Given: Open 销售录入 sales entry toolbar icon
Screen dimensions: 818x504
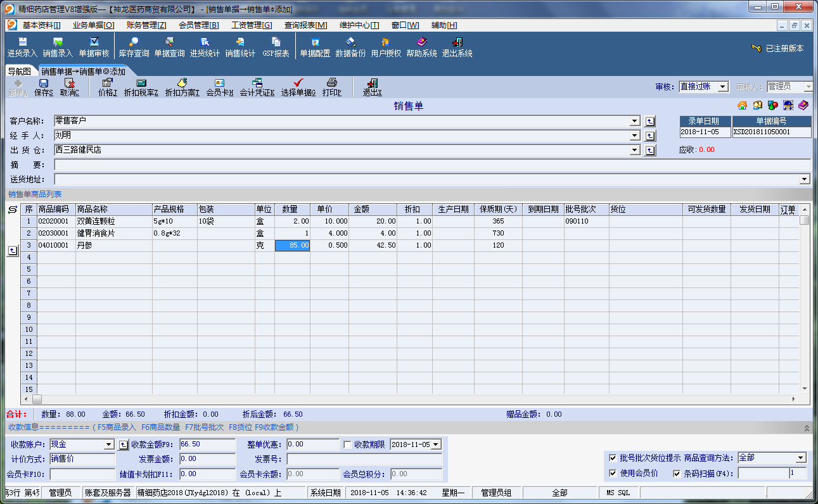Looking at the screenshot, I should tap(58, 47).
